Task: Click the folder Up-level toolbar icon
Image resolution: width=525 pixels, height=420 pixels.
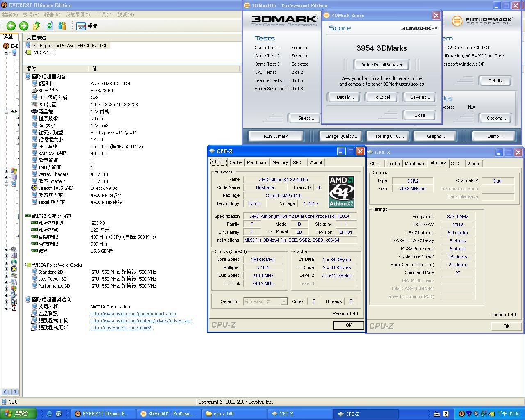Action: 37,26
